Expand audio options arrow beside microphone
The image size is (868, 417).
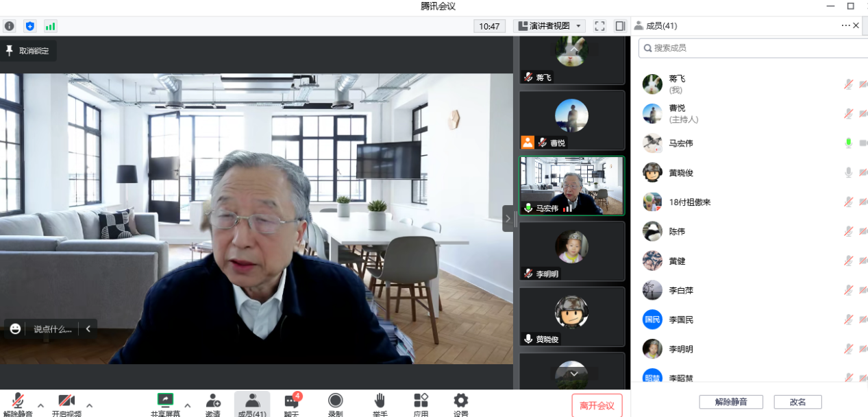point(40,405)
